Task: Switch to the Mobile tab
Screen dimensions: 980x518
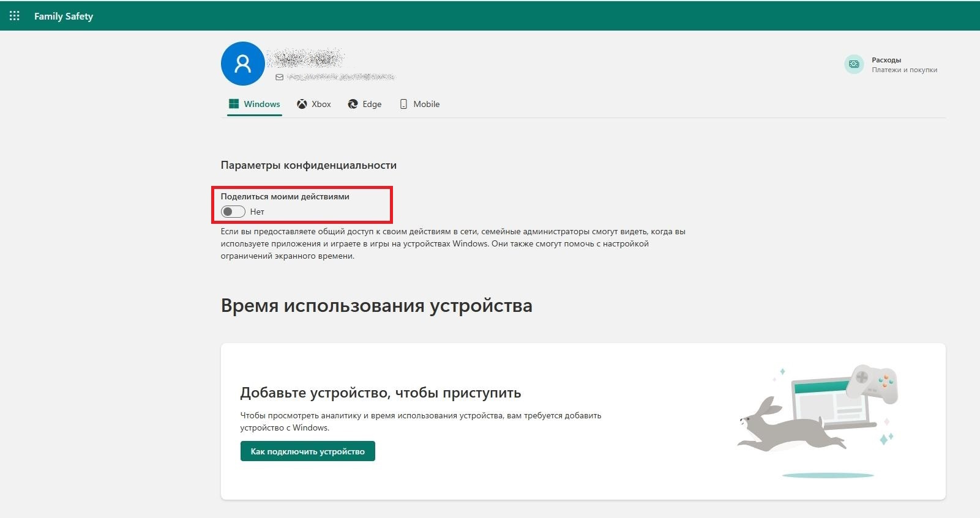Action: 420,104
